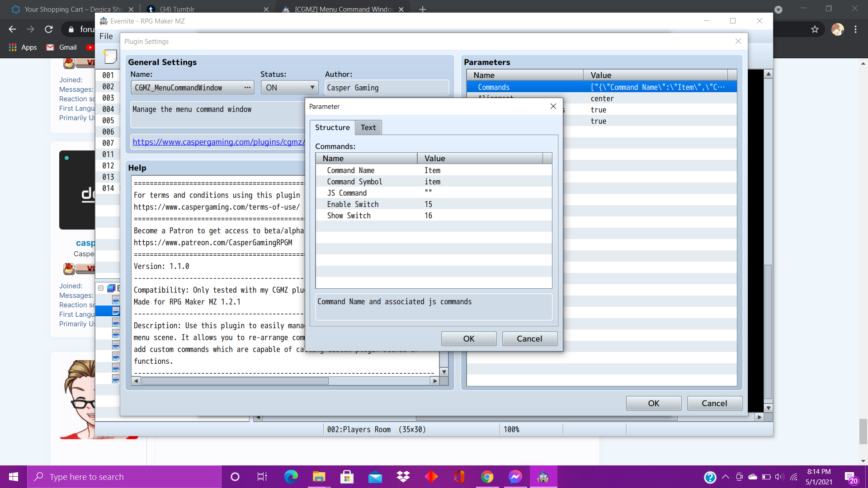Collapse the map tree root node
This screenshot has height=488, width=868.
[x=101, y=288]
